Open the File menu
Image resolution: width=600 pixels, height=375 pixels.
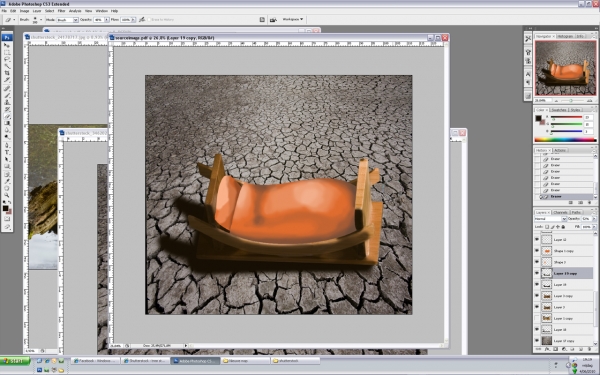(4, 11)
